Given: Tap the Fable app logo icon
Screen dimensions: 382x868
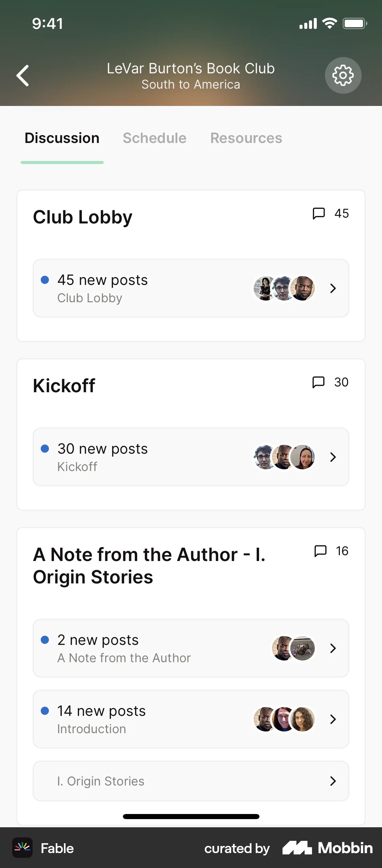Looking at the screenshot, I should (22, 848).
